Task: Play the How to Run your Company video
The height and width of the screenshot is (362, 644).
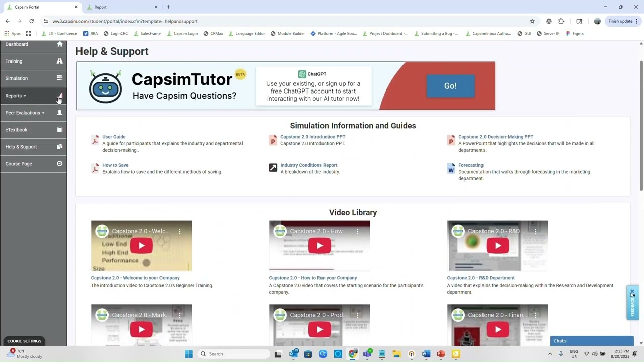Action: [319, 246]
